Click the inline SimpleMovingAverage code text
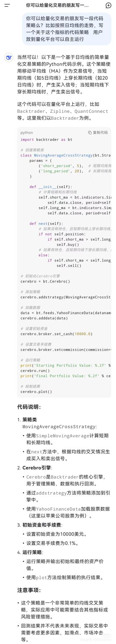 (63, 436)
